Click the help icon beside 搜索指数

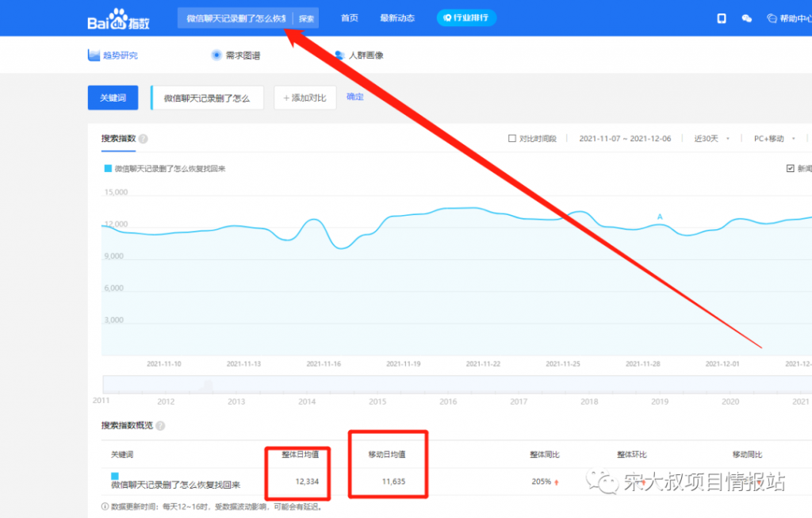(x=144, y=139)
